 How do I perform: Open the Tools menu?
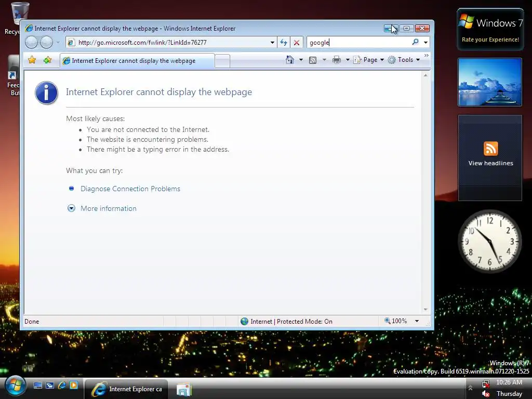(x=404, y=60)
